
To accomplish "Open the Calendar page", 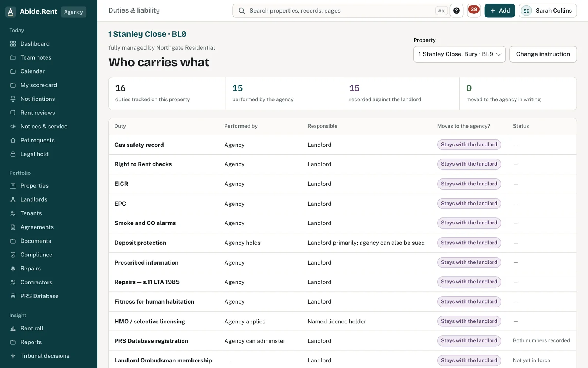I will [x=32, y=71].
